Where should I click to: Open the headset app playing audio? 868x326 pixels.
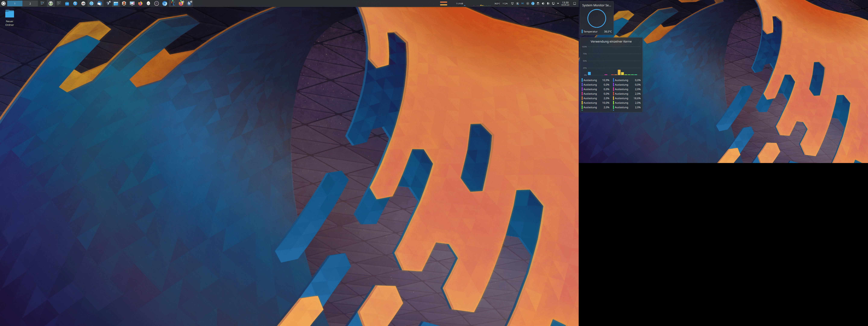108,3
